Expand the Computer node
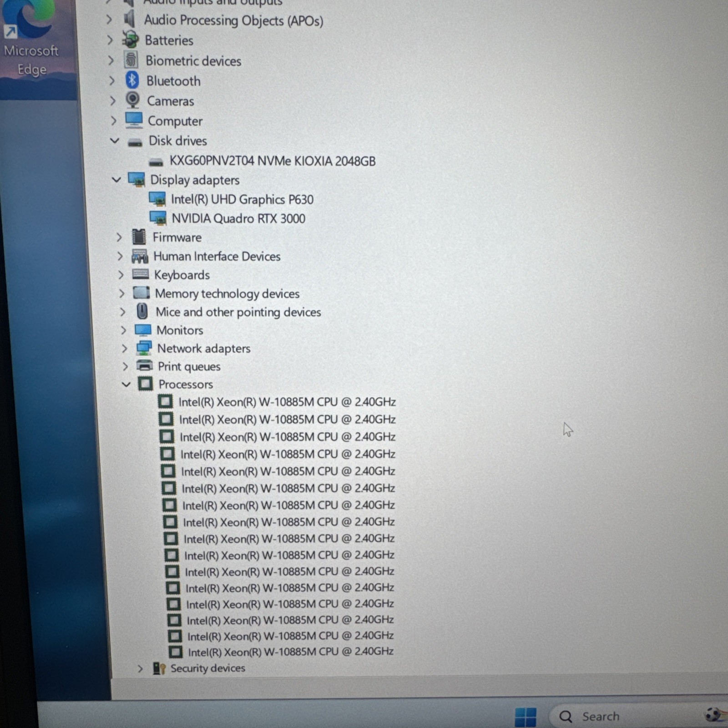Viewport: 728px width, 728px height. pyautogui.click(x=113, y=121)
